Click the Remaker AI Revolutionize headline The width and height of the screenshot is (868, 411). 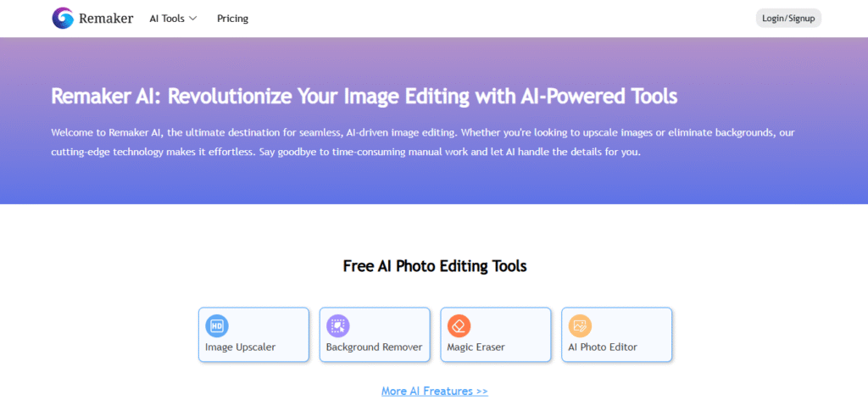(x=364, y=96)
